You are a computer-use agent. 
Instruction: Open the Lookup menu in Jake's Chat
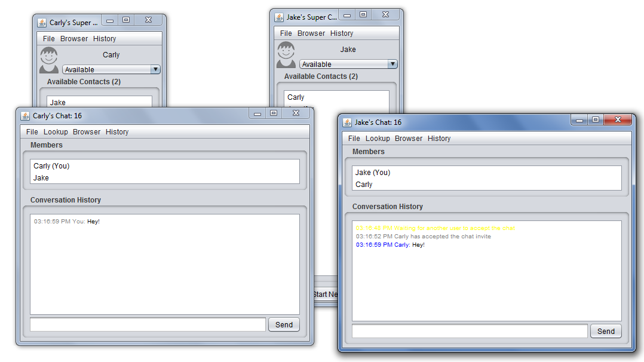(x=378, y=138)
